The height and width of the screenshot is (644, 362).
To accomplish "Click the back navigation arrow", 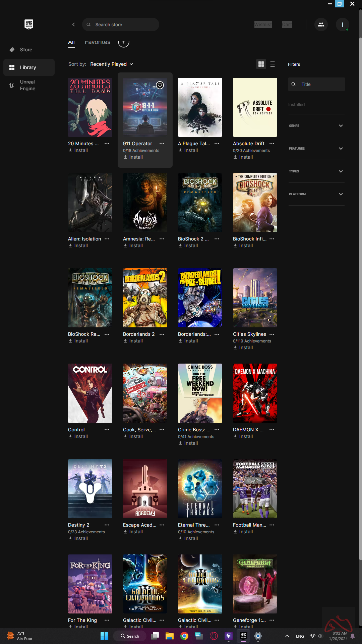I will pos(73,24).
